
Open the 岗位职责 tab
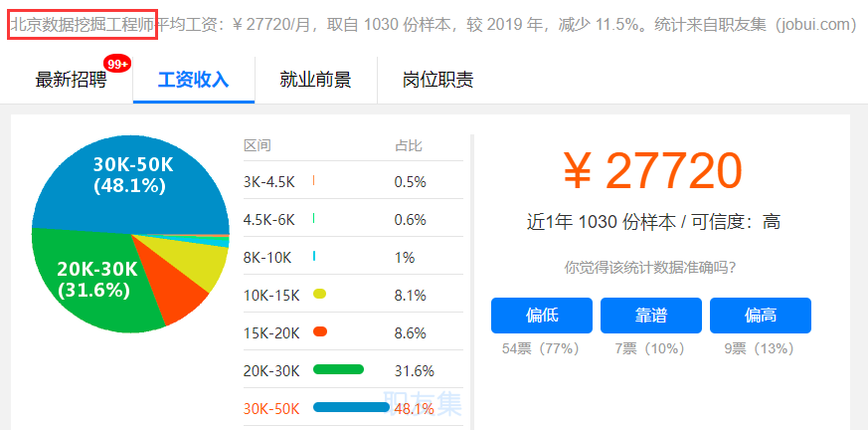(437, 80)
